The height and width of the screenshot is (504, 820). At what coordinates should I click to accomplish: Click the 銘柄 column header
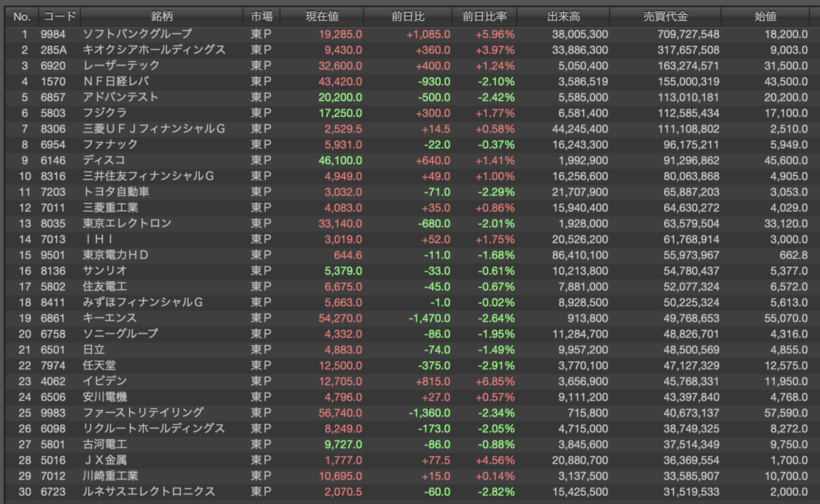tap(161, 16)
